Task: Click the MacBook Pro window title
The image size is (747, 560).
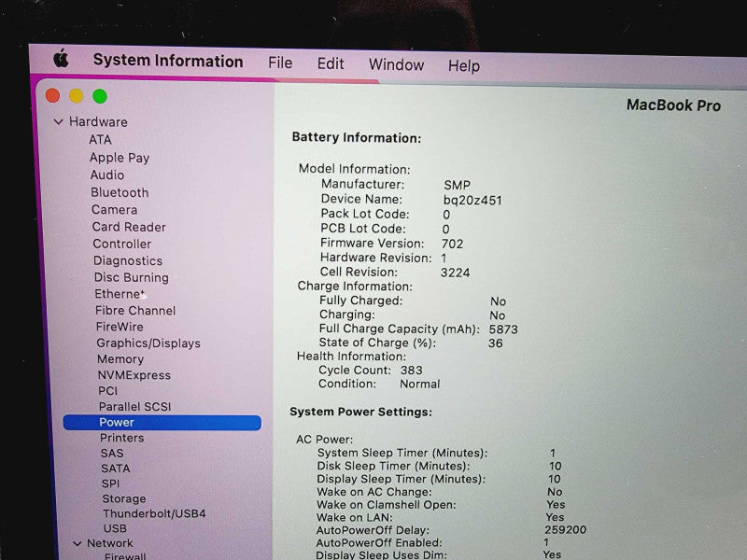Action: (x=673, y=105)
